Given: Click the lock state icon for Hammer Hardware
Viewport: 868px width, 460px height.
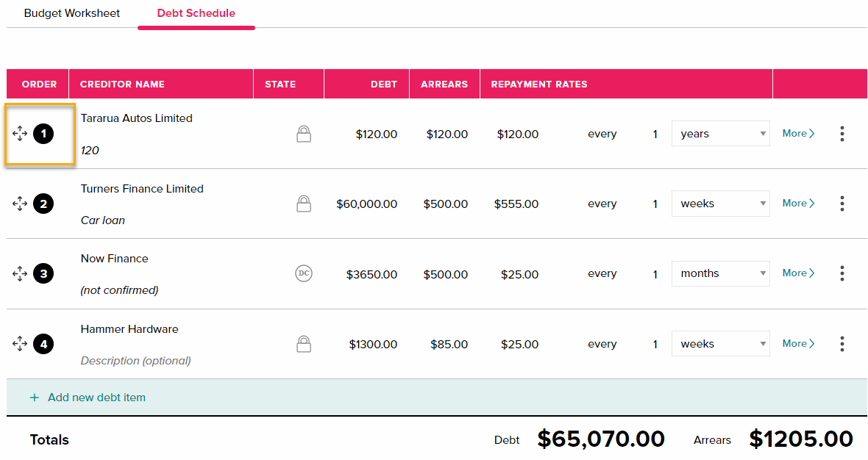Looking at the screenshot, I should [x=304, y=344].
